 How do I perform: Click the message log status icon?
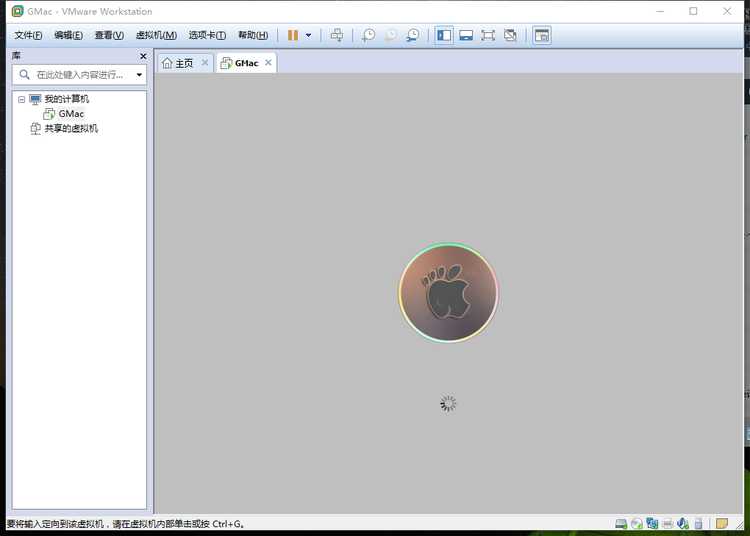722,524
